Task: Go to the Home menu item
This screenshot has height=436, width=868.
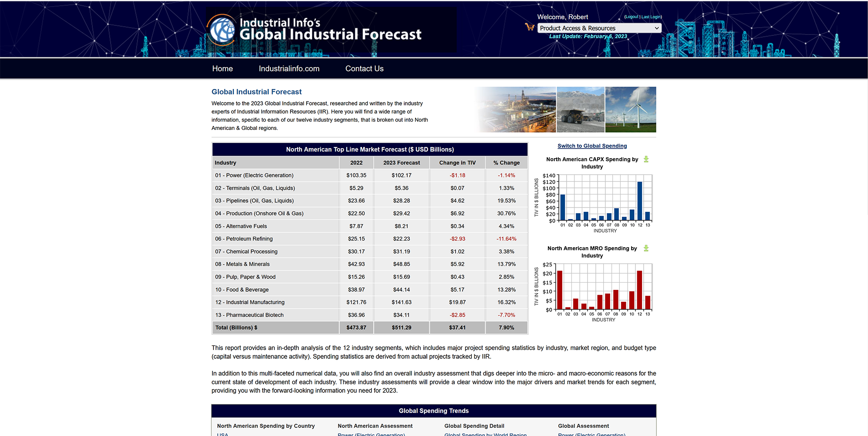Action: (223, 68)
